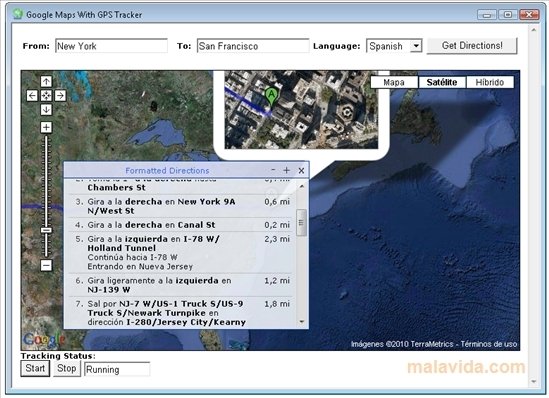Pan the map up with arrow
The height and width of the screenshot is (398, 549).
[x=46, y=82]
